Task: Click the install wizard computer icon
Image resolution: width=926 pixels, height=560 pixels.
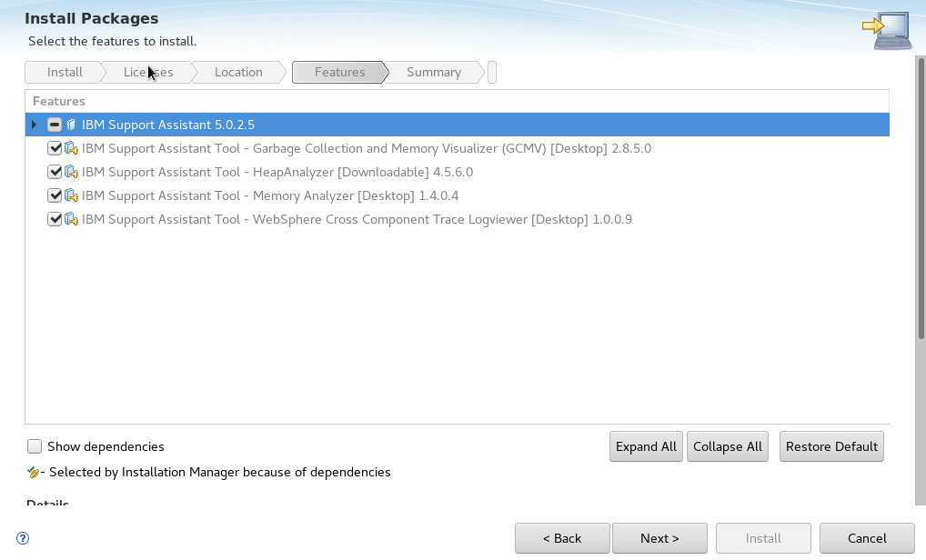Action: (x=887, y=30)
